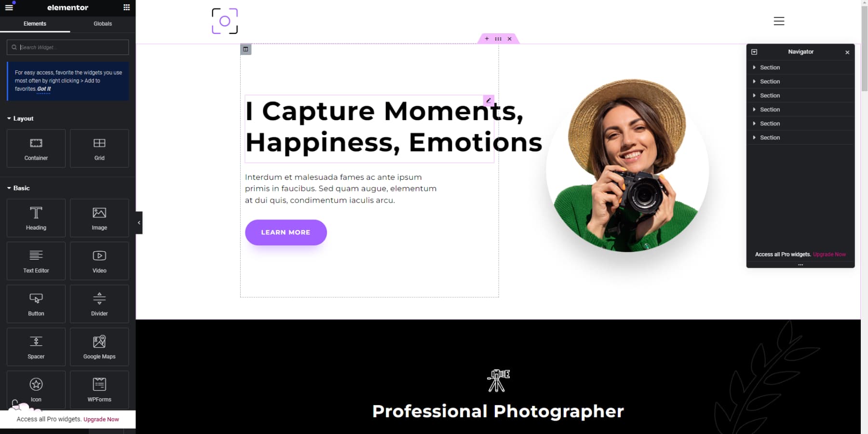The width and height of the screenshot is (868, 434).
Task: Toggle expand-all icon in Navigator header
Action: point(754,52)
